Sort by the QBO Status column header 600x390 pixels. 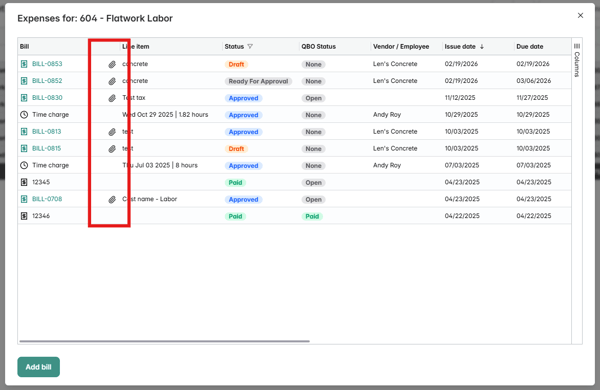pyautogui.click(x=318, y=46)
